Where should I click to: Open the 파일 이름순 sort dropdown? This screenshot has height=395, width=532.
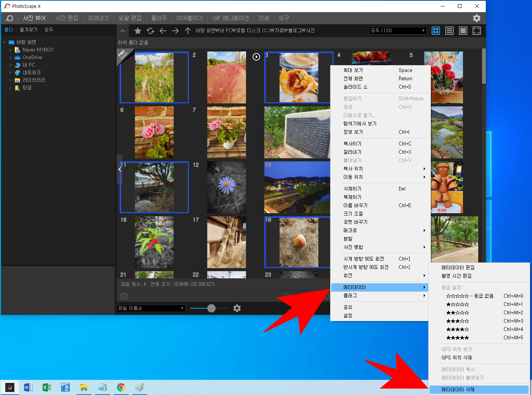click(x=151, y=308)
